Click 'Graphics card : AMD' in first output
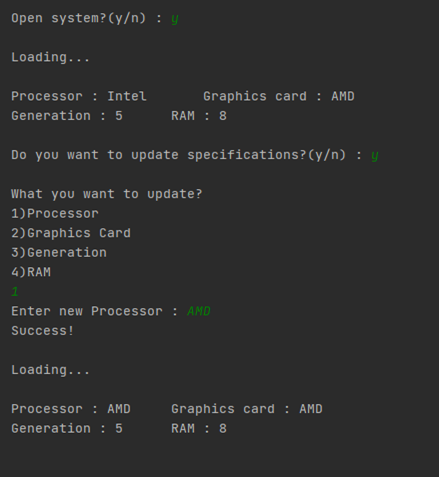Viewport: 439px width, 477px height. coord(279,96)
